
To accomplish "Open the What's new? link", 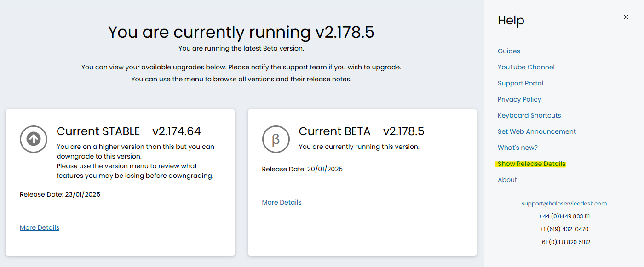I will coord(517,148).
